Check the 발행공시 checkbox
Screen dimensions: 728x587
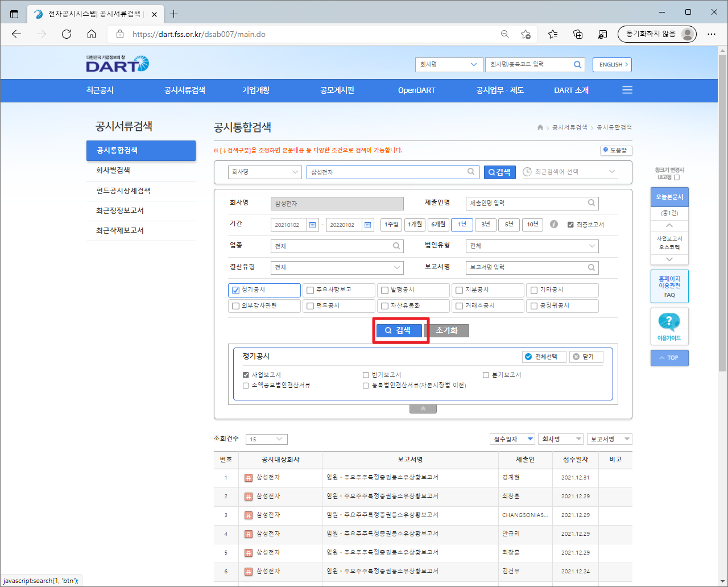click(384, 290)
